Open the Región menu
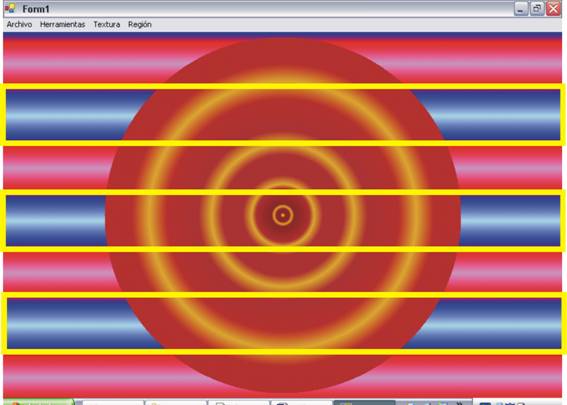The height and width of the screenshot is (405, 567). click(140, 25)
